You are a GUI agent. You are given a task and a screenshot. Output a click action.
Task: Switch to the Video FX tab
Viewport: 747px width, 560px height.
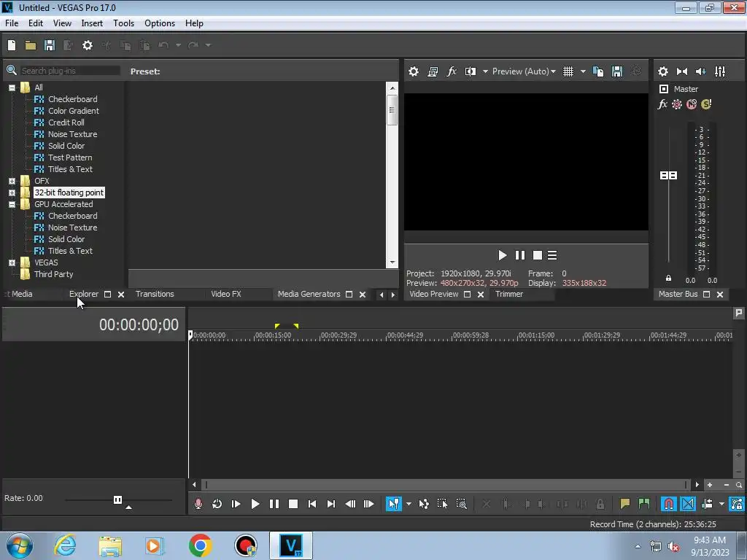click(x=226, y=295)
